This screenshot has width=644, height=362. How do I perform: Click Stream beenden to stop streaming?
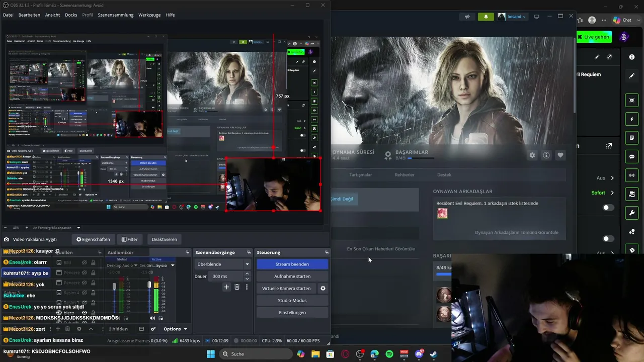coord(292,264)
